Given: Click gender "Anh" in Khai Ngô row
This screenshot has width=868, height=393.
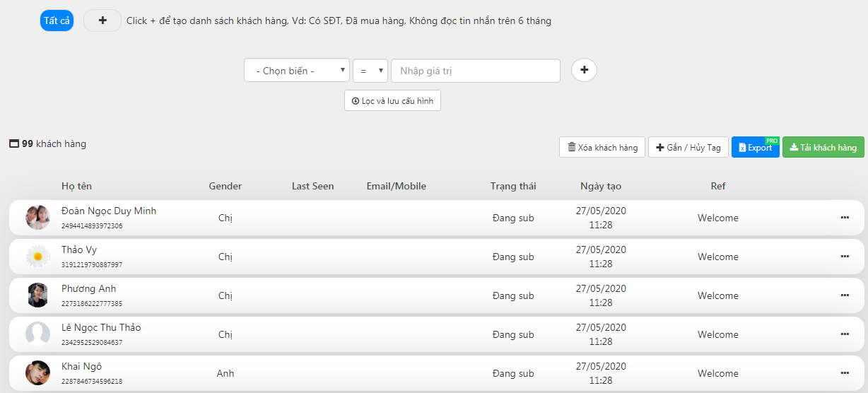Looking at the screenshot, I should pos(225,373).
